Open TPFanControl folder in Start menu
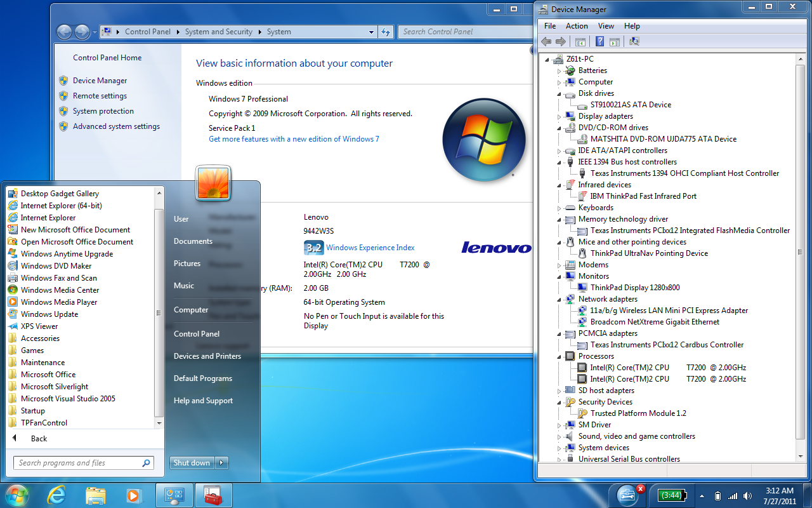Viewport: 812px width, 508px height. click(44, 423)
